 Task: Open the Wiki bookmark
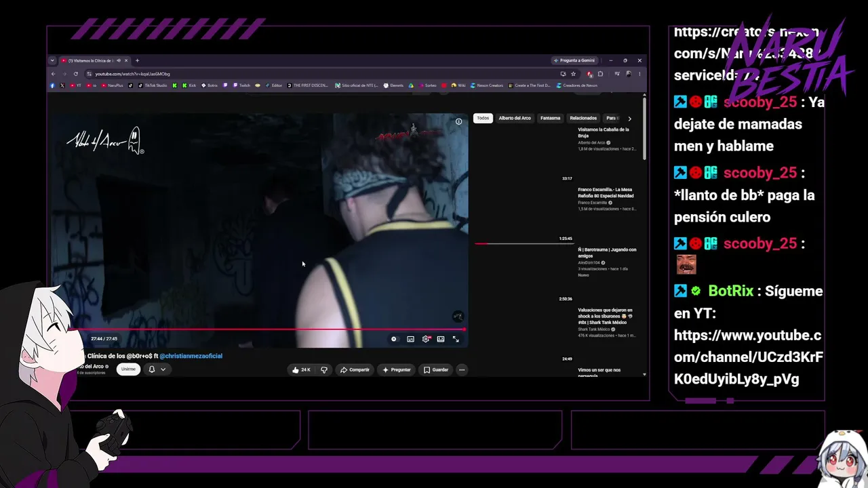458,85
